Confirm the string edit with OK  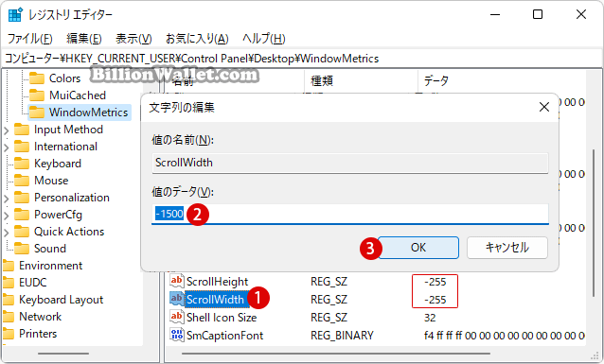[x=418, y=248]
